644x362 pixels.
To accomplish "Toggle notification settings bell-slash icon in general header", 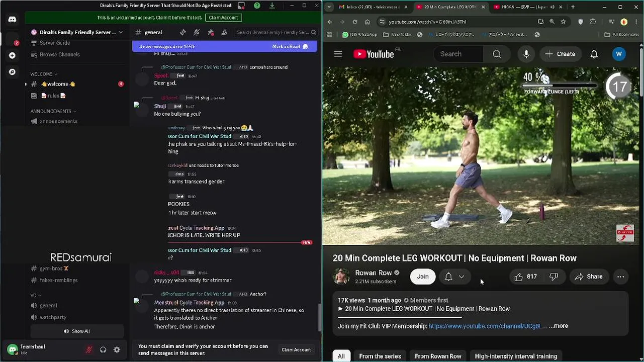I will pos(197,32).
